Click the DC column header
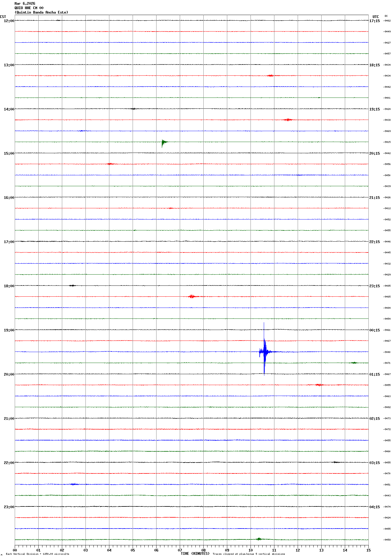Image resolution: width=392 pixels, height=558 pixels. [x=386, y=16]
